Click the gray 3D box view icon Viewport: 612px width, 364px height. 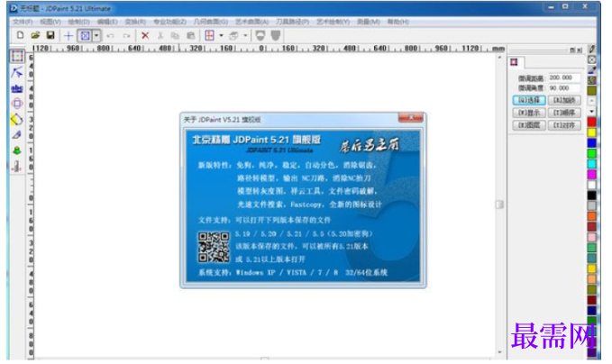pos(233,36)
